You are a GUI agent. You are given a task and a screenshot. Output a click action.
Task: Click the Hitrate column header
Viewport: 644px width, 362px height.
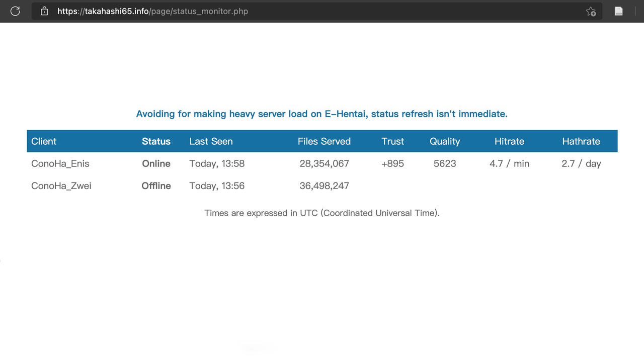tap(509, 141)
